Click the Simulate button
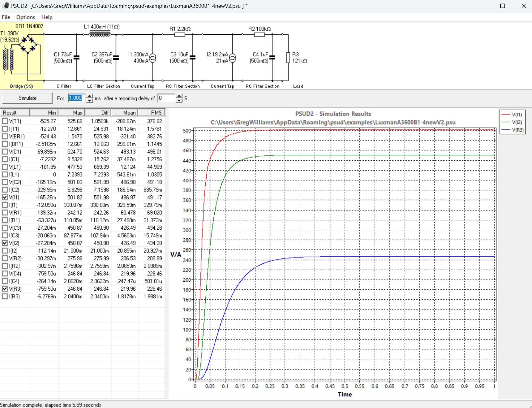The height and width of the screenshot is (408, 532). 27,98
